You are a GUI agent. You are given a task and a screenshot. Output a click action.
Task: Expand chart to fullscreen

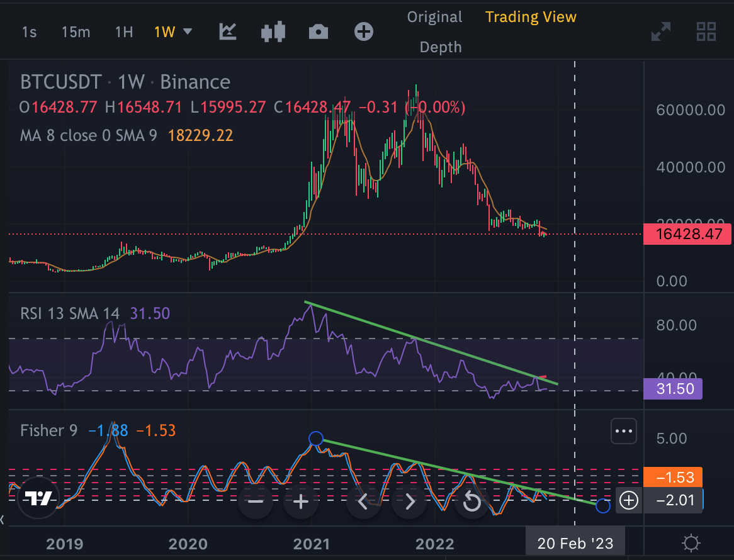click(x=661, y=32)
